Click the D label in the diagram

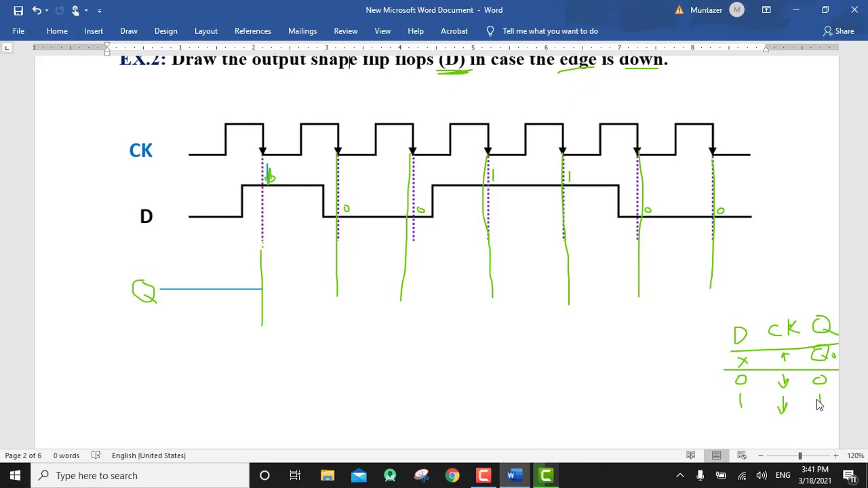(x=146, y=217)
